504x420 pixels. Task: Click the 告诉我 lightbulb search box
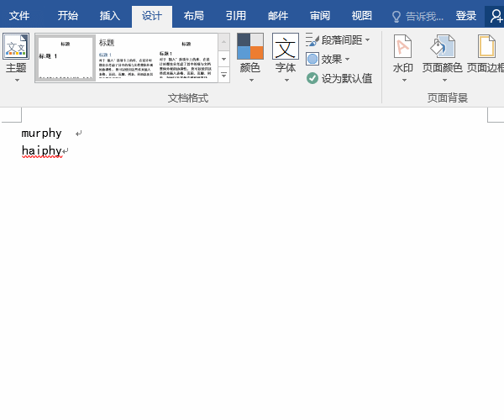(417, 16)
